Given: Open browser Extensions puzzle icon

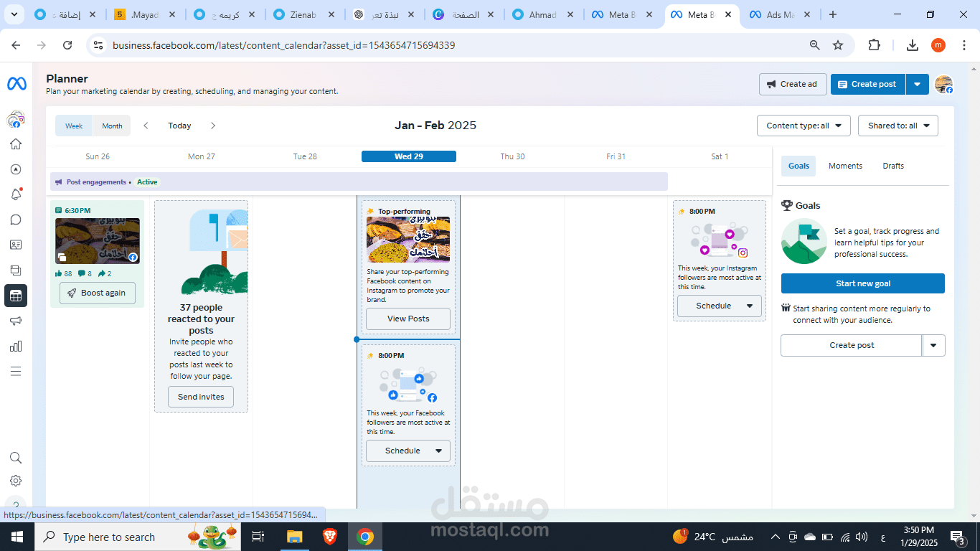Looking at the screenshot, I should (874, 45).
